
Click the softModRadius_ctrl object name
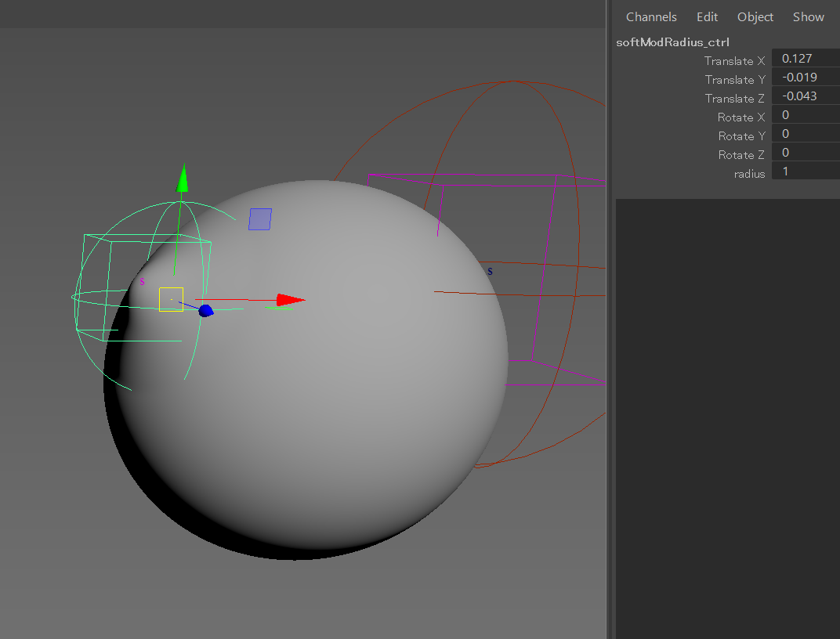coord(672,42)
